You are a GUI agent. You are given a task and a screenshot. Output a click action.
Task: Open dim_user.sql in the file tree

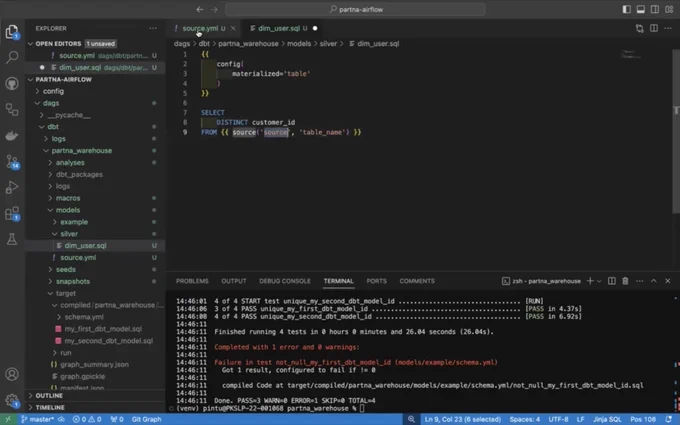[85, 245]
